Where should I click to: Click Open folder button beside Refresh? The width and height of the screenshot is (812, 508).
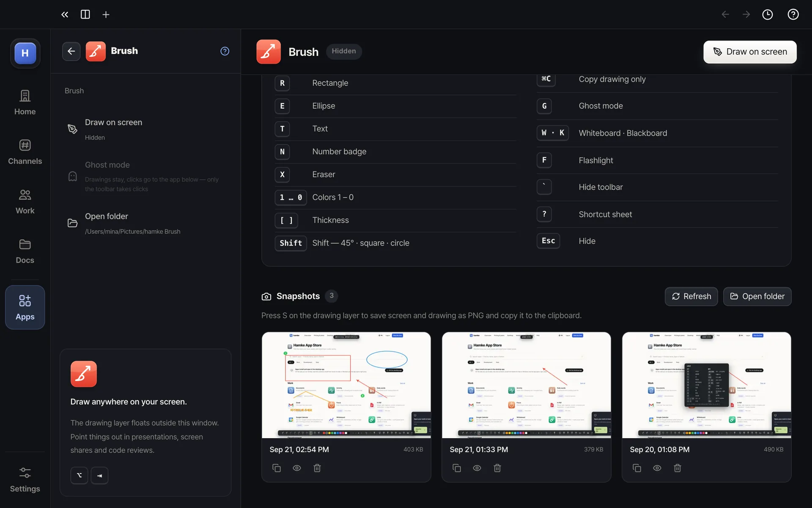(x=757, y=296)
